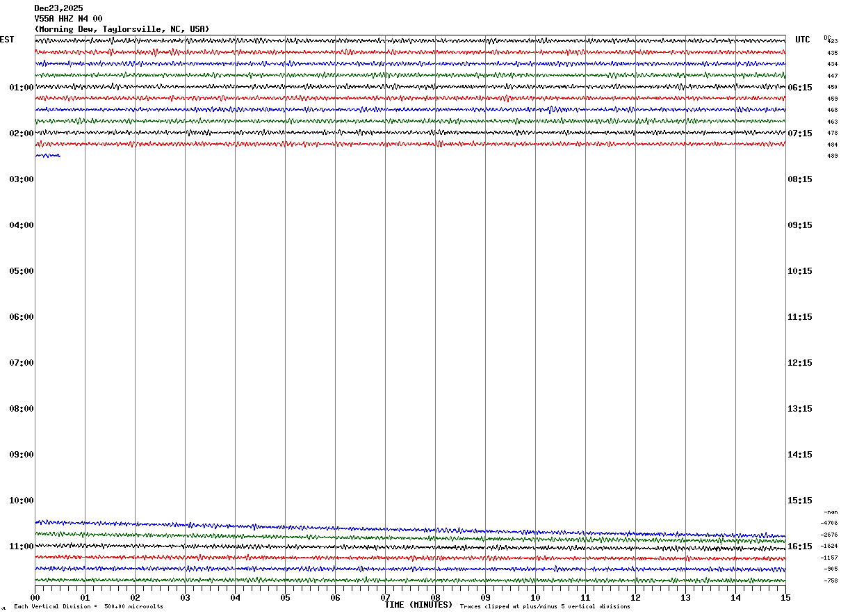Image resolution: width=841 pixels, height=616 pixels.
Task: Click the DC offset value "447"
Action: pyautogui.click(x=832, y=76)
